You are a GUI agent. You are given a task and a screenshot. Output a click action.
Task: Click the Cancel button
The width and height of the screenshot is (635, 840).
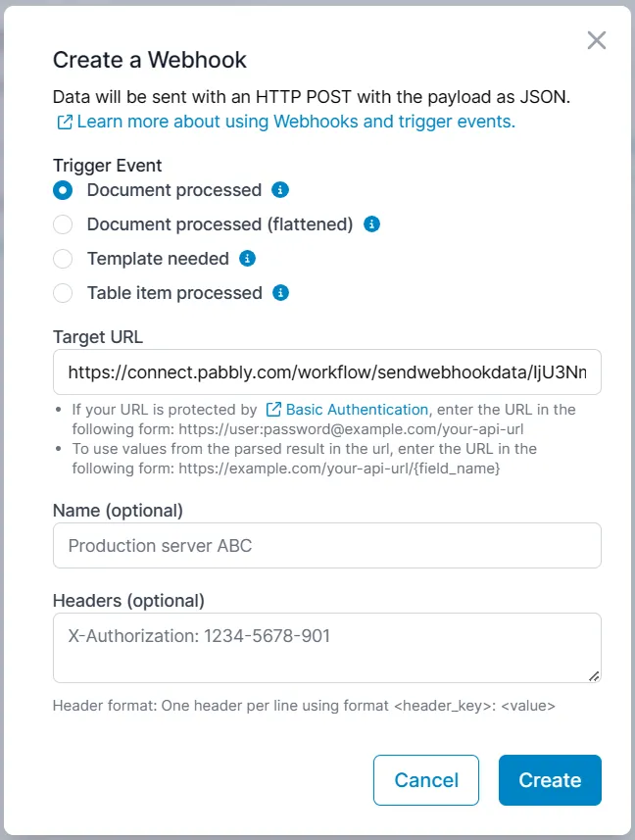[426, 780]
